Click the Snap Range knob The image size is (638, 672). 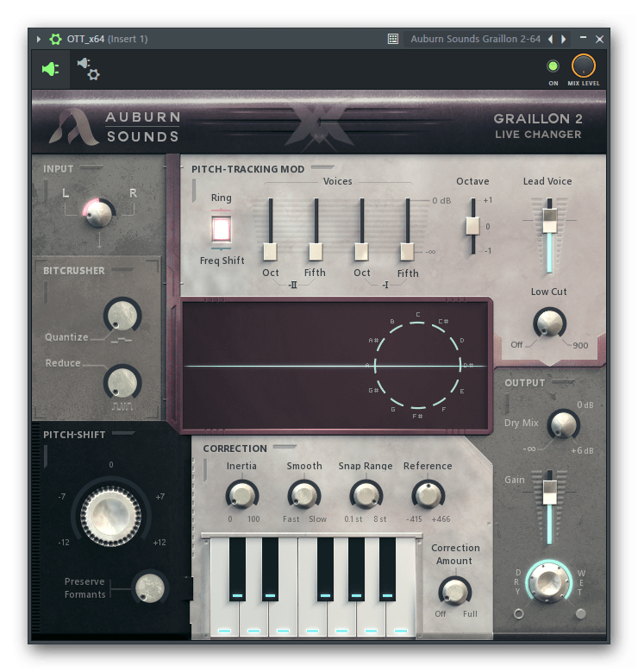pos(366,495)
